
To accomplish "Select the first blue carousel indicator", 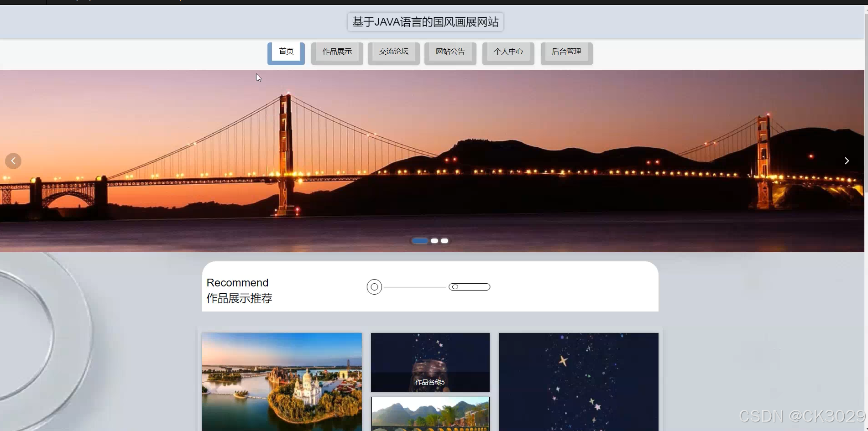I will tap(420, 241).
